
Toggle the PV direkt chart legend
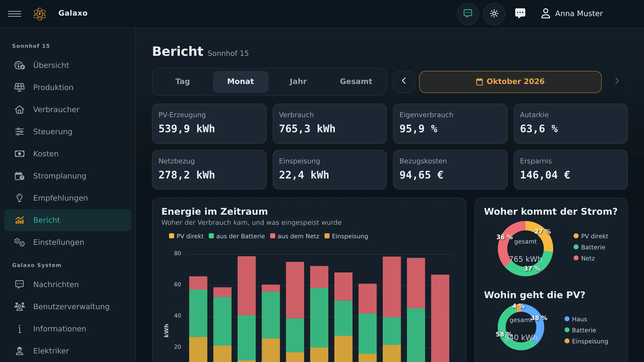click(x=186, y=236)
